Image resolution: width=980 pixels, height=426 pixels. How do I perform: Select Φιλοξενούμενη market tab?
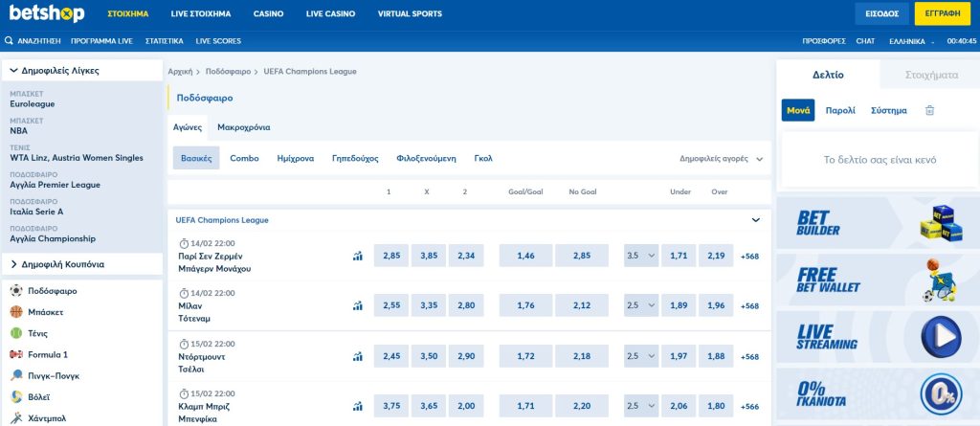coord(426,158)
